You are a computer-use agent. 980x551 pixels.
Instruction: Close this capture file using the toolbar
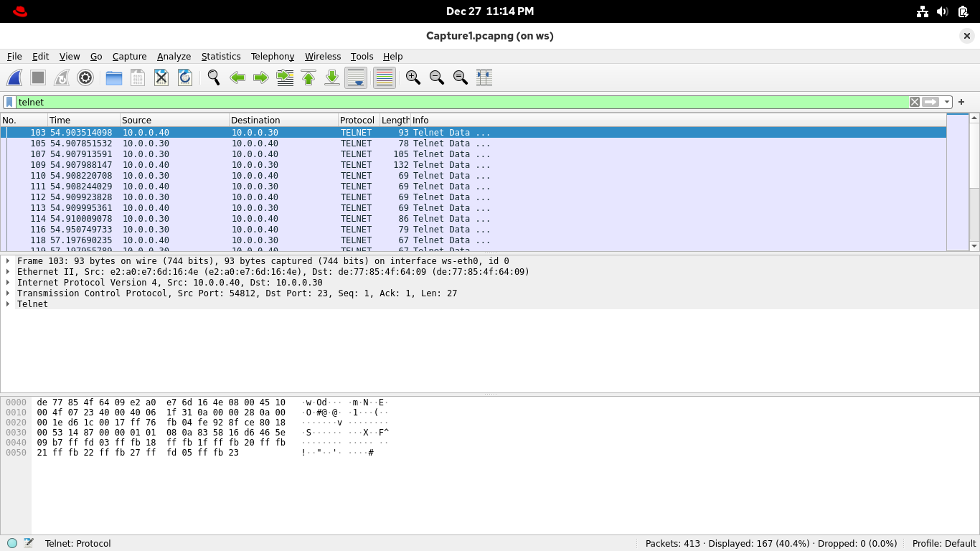(x=161, y=77)
